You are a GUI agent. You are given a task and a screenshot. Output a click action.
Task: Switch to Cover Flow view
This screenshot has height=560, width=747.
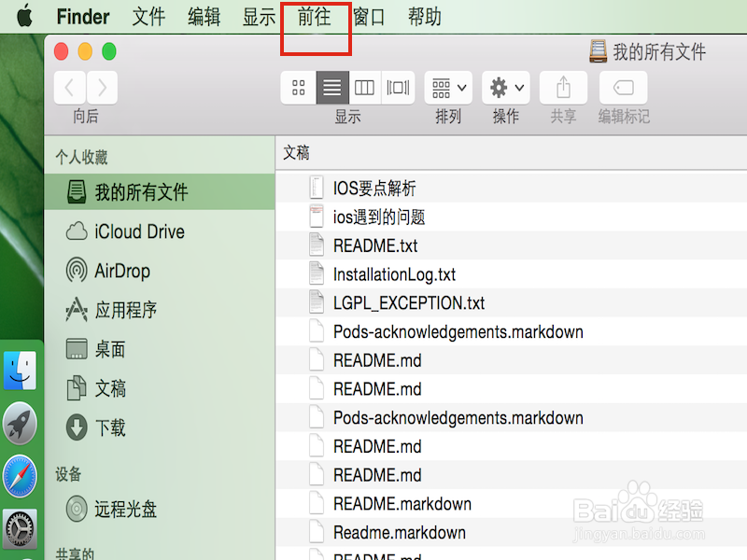click(x=397, y=87)
